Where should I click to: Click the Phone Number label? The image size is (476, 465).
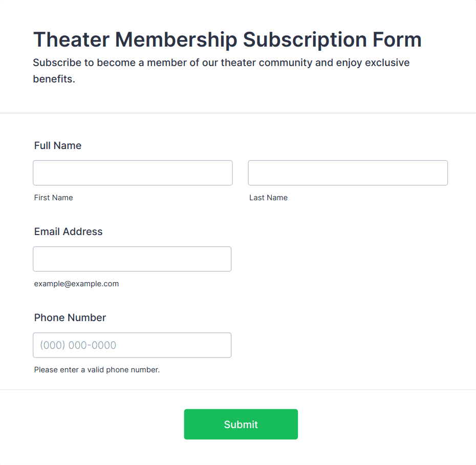pos(70,318)
